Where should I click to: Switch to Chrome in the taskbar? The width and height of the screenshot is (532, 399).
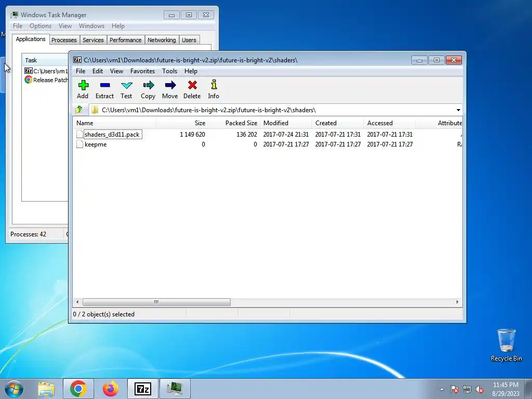78,389
